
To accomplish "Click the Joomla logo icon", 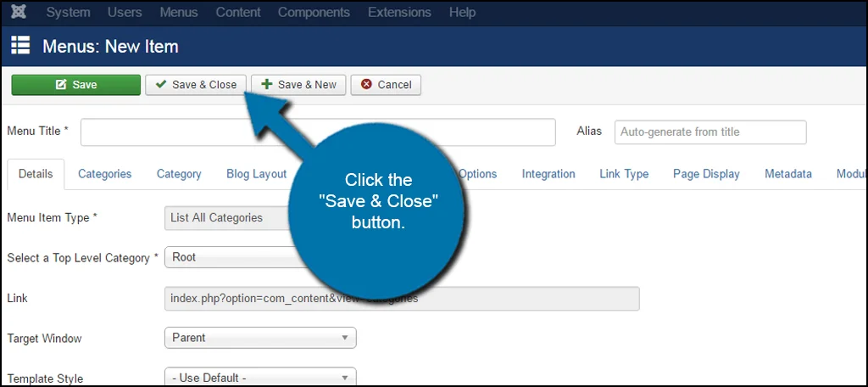I will (x=19, y=13).
